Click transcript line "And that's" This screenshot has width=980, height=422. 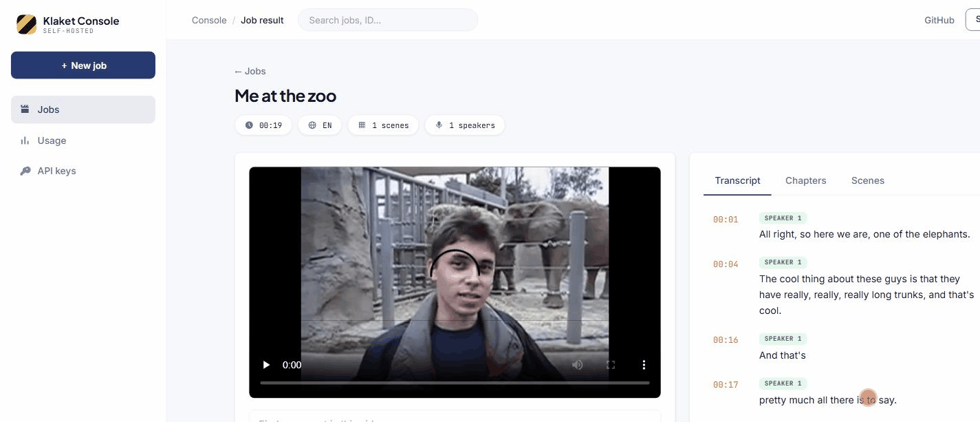[783, 355]
